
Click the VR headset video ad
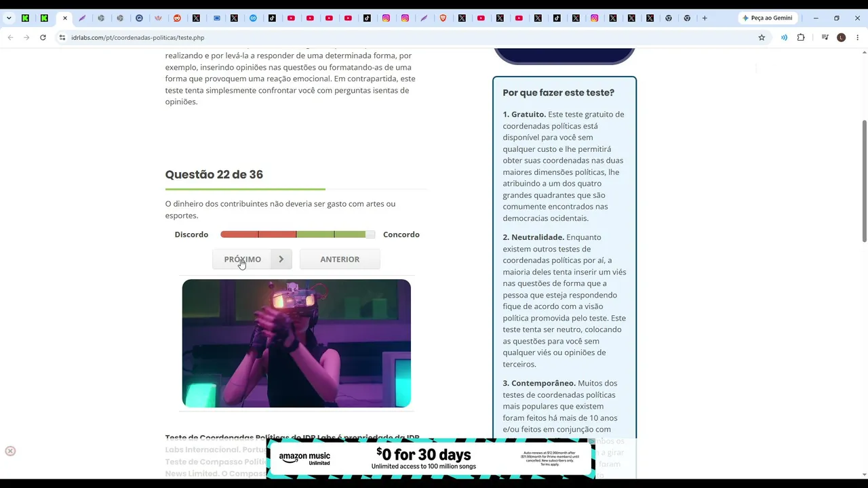tap(296, 344)
